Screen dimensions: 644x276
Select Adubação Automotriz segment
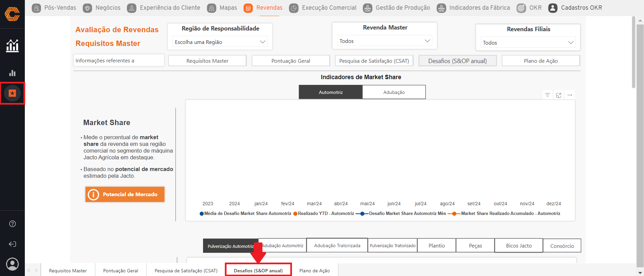coord(283,245)
